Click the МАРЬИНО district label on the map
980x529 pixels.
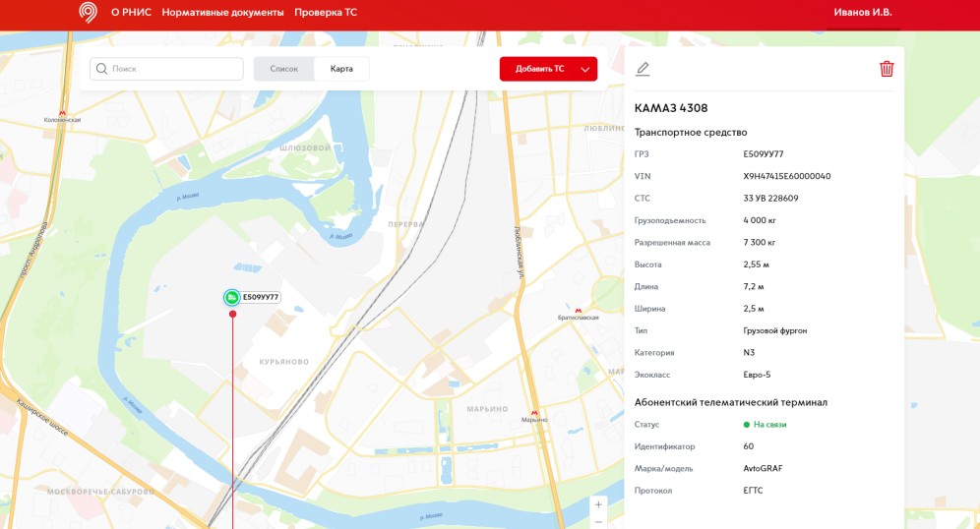487,409
